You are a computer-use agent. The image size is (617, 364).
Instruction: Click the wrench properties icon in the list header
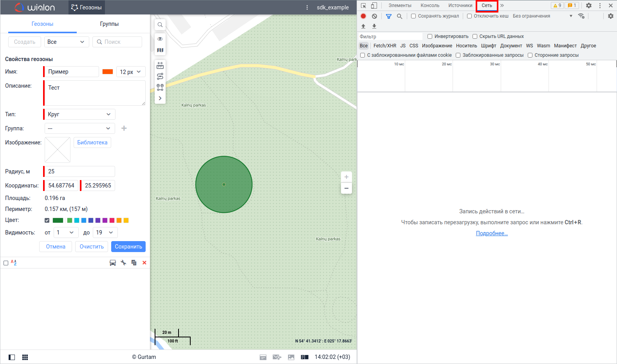pos(123,263)
